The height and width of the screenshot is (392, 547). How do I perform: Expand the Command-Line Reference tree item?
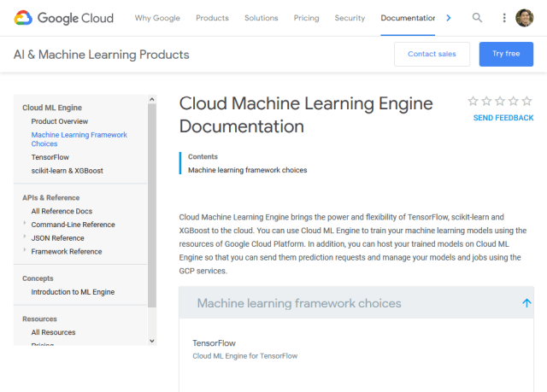(x=25, y=223)
